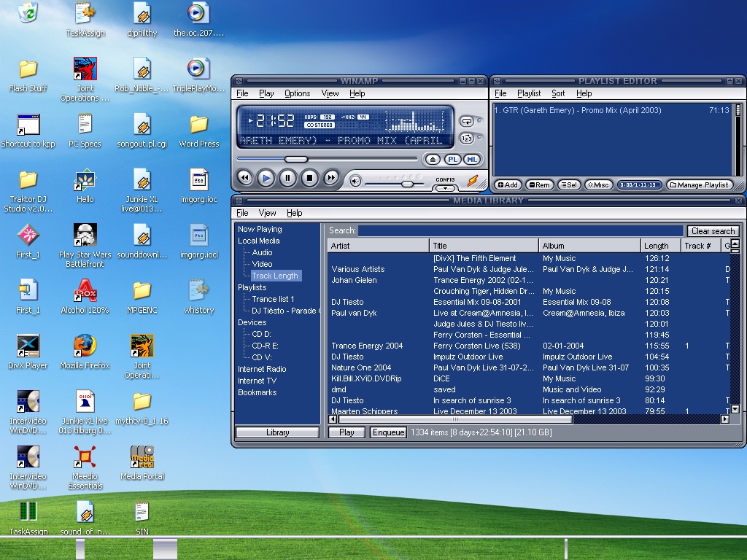This screenshot has width=747, height=560.
Task: Skip to the next track in Winamp
Action: [330, 178]
